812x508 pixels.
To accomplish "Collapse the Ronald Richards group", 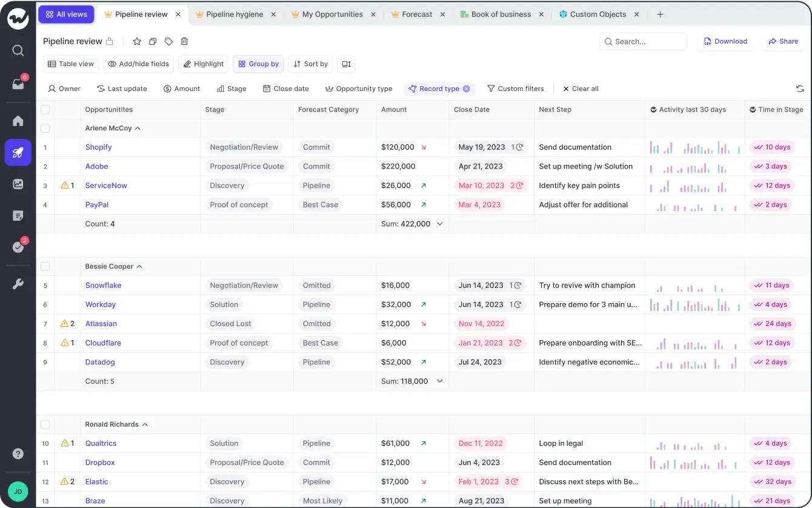I will coord(145,424).
